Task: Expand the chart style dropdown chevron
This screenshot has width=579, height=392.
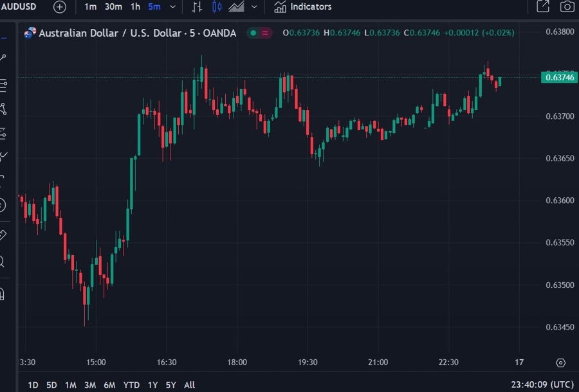Action: coord(254,6)
